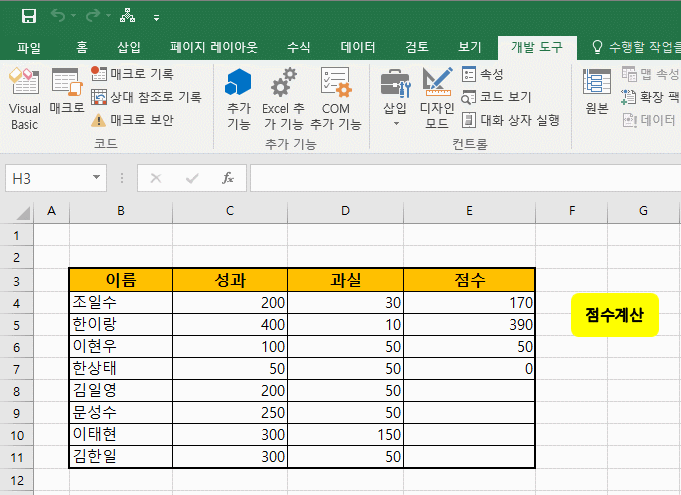Image resolution: width=681 pixels, height=495 pixels.
Task: Select the 과실 cell with value 150
Action: 345,435
